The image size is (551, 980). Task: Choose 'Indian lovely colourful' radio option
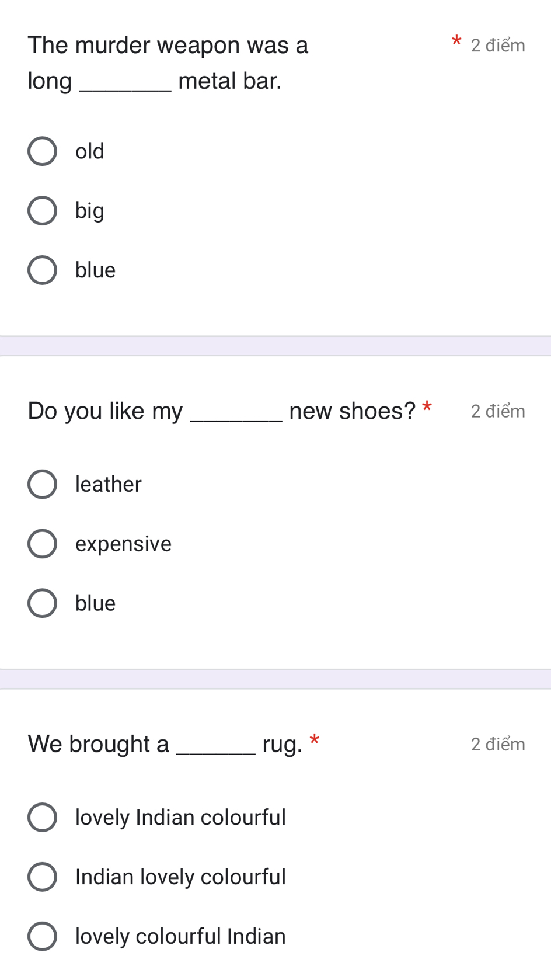42,877
